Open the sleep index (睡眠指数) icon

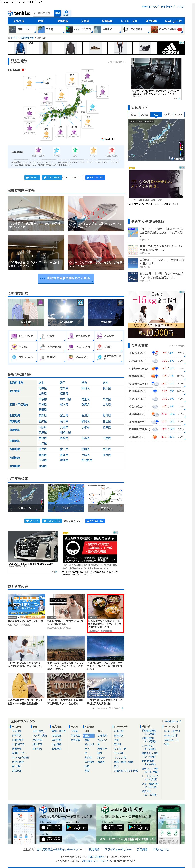click(14, 346)
